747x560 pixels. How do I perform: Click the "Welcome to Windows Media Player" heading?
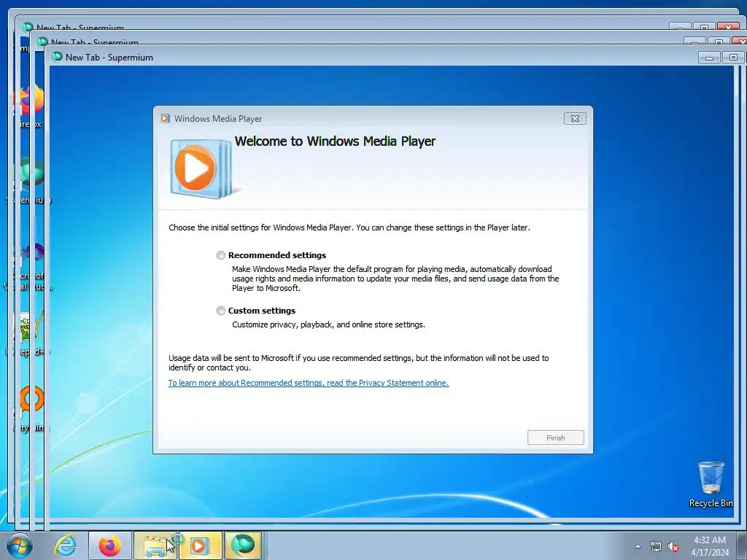coord(335,141)
